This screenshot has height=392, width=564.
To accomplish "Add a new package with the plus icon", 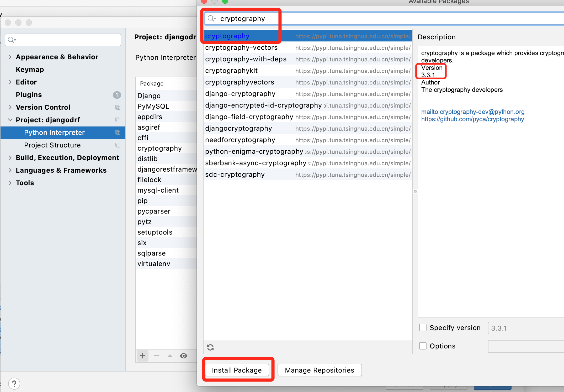I will (142, 356).
